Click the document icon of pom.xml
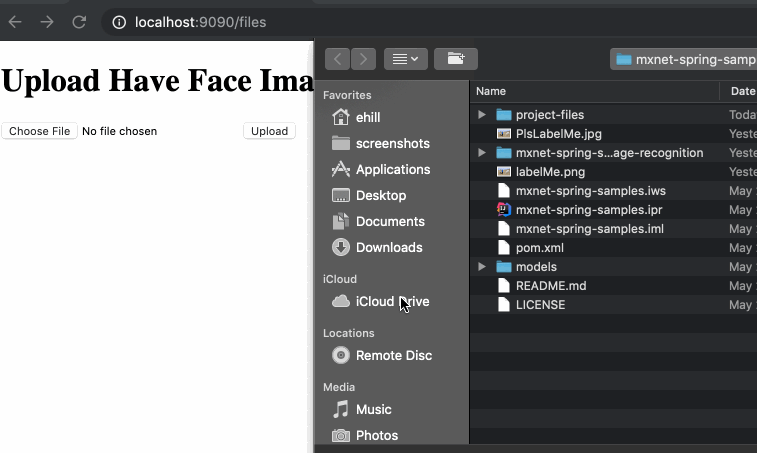 [504, 248]
